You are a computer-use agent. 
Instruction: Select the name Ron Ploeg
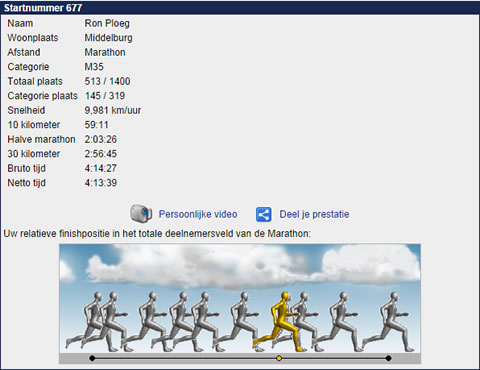click(x=107, y=23)
